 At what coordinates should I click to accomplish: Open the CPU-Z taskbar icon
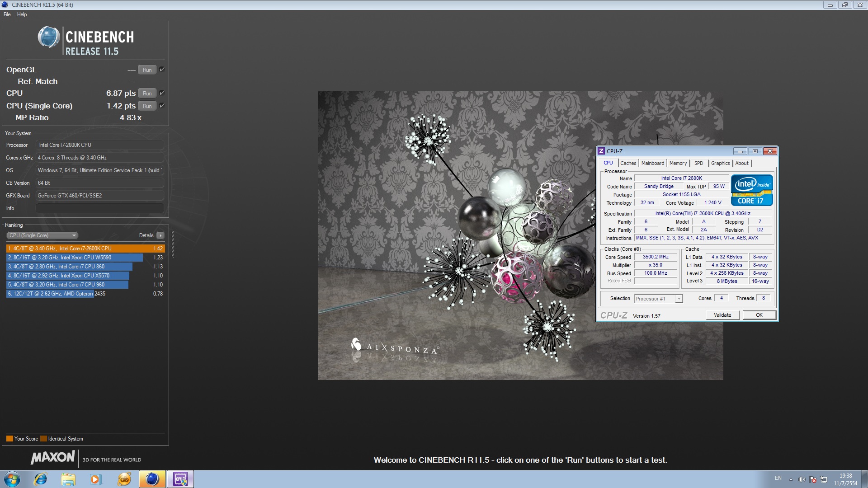point(180,479)
